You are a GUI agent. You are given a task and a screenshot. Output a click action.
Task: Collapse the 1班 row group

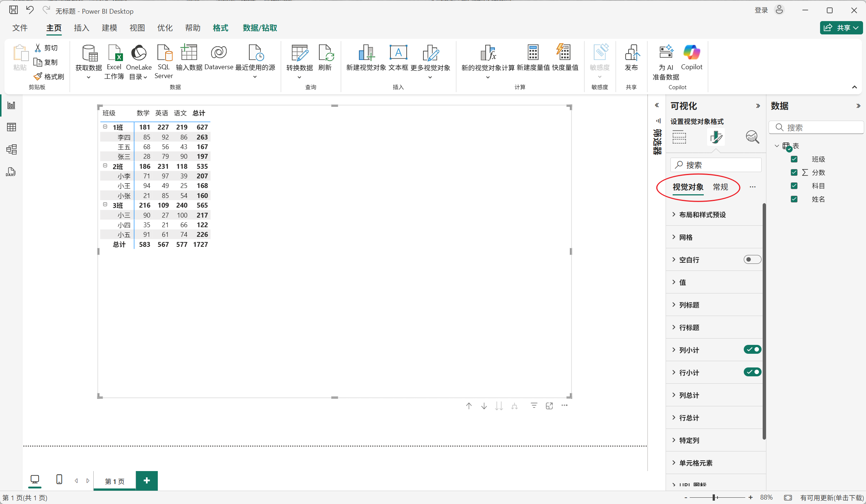click(105, 127)
